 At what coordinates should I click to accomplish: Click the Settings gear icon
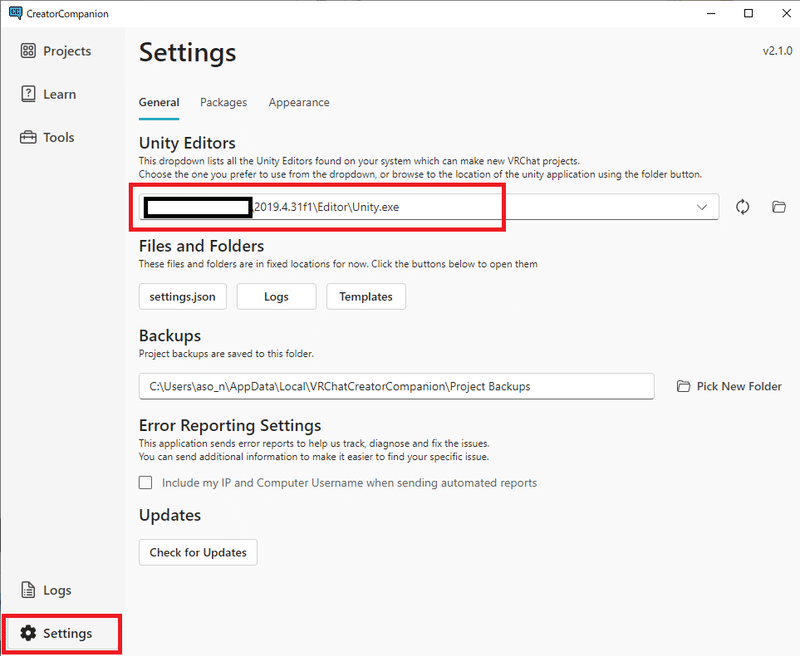28,633
